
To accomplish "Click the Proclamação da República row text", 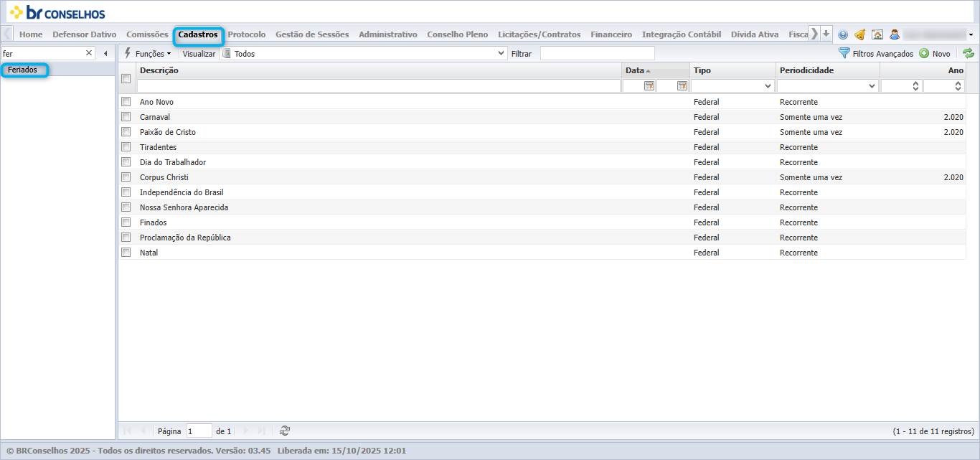I will [x=185, y=238].
